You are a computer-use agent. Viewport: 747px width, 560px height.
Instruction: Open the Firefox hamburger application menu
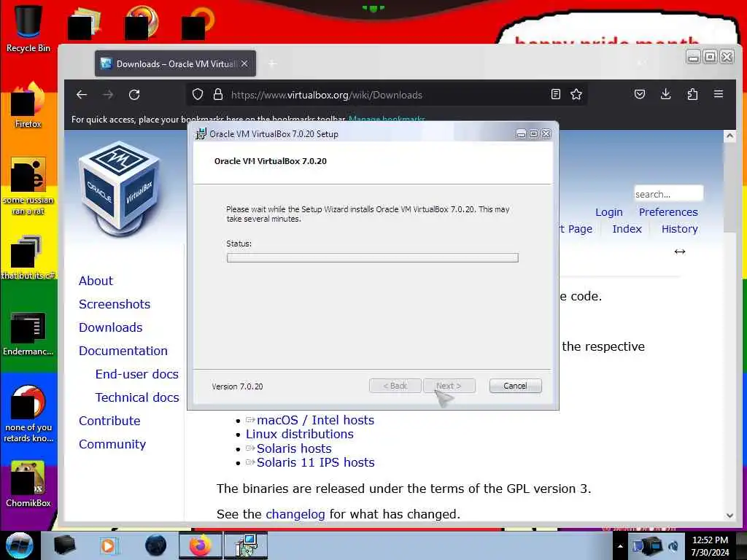pos(719,94)
